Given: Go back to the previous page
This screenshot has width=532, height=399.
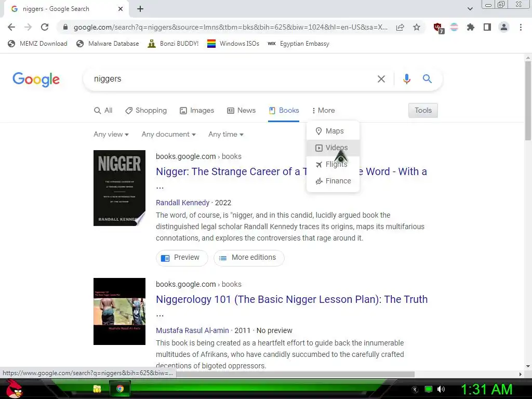Looking at the screenshot, I should click(x=11, y=27).
